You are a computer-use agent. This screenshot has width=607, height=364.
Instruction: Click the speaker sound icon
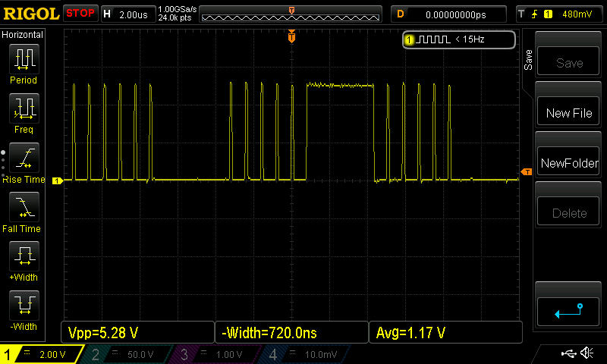[x=587, y=353]
